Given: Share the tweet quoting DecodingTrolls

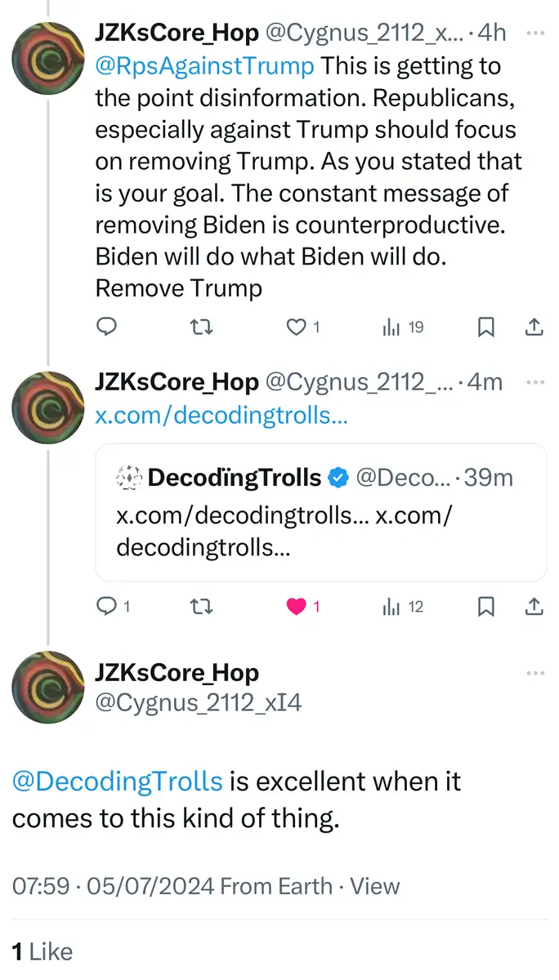Looking at the screenshot, I should pyautogui.click(x=533, y=607).
